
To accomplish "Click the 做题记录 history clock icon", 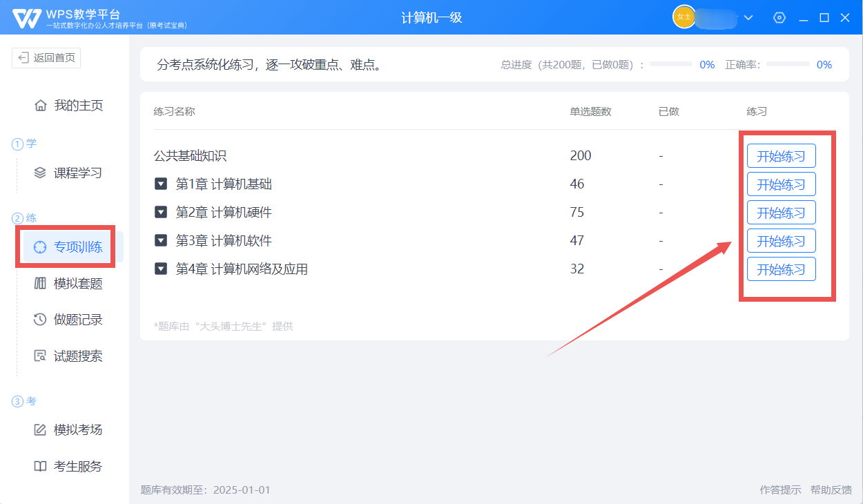I will 41,320.
